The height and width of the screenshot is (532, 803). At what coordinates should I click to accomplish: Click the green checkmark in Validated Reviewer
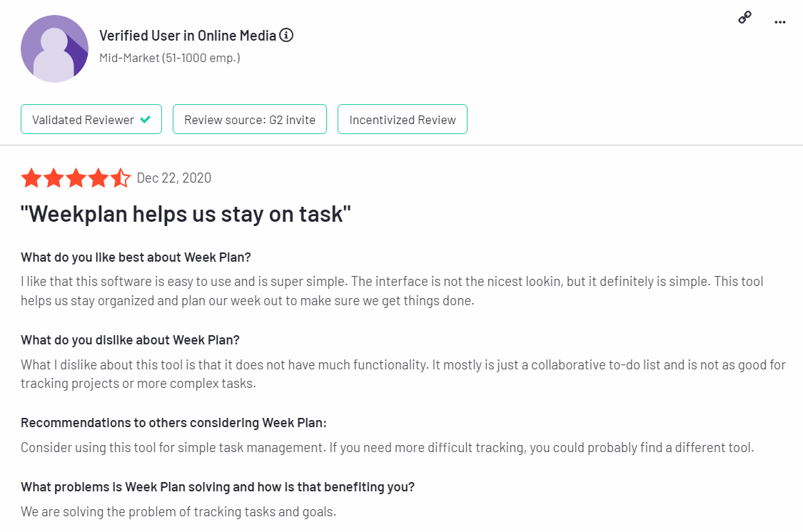click(x=146, y=120)
